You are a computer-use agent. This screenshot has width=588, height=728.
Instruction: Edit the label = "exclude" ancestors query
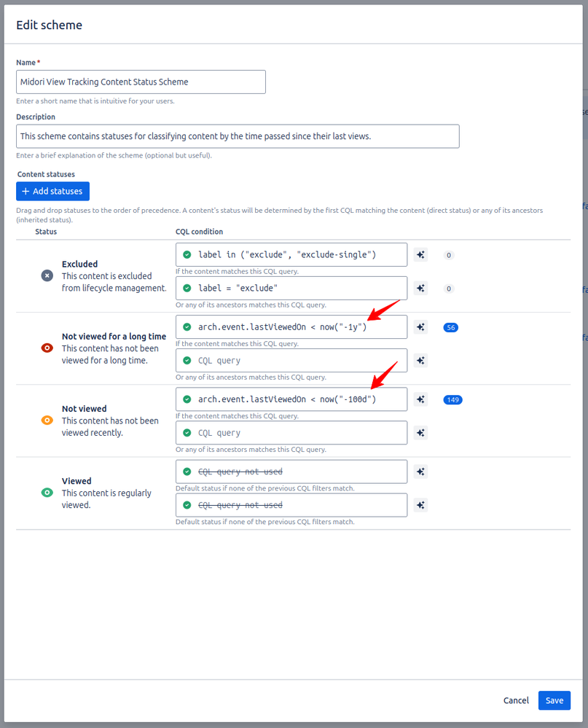pos(291,288)
